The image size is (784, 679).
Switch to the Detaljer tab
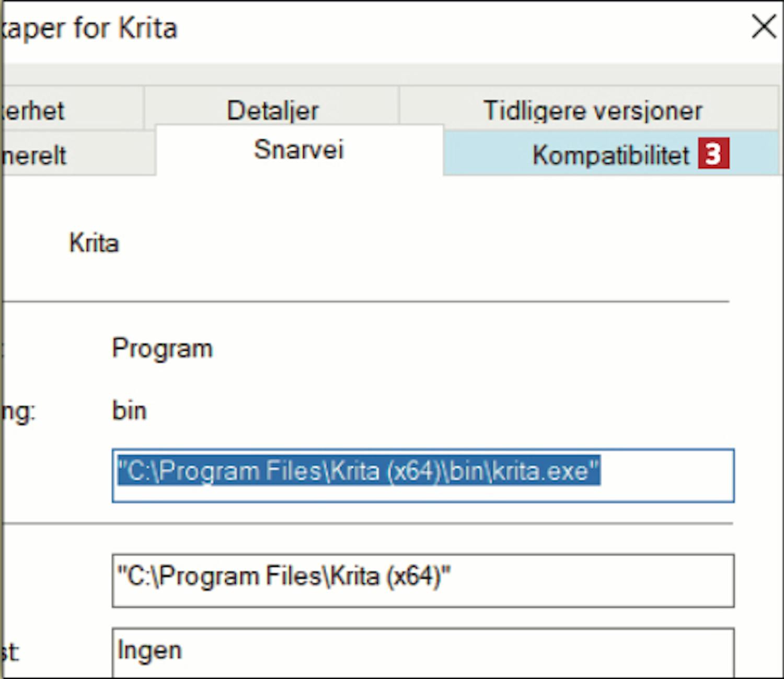[x=272, y=110]
